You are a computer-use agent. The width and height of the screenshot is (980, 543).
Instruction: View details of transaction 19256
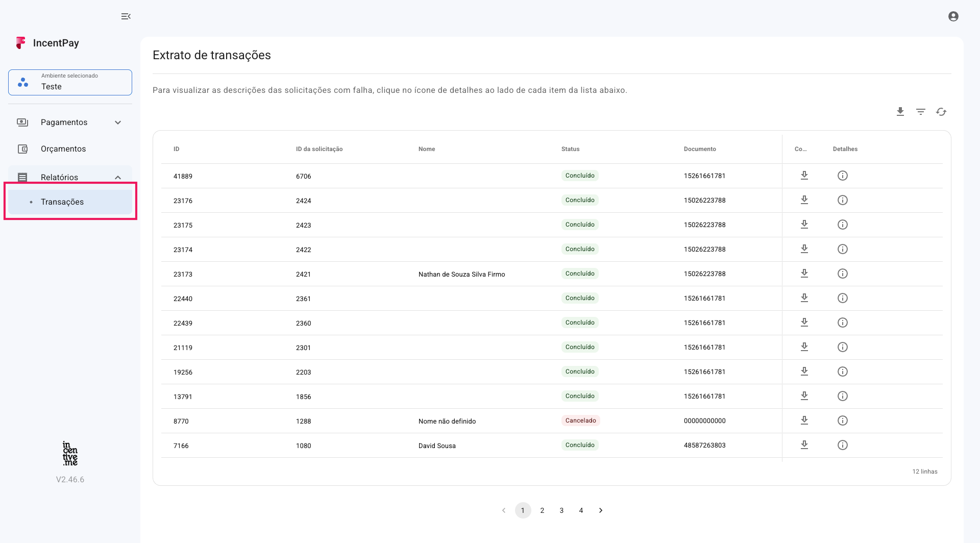843,372
